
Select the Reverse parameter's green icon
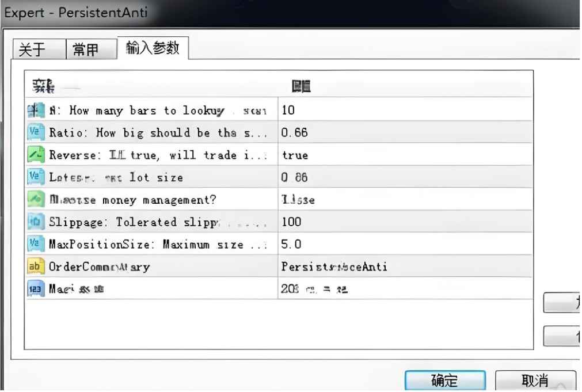click(33, 155)
